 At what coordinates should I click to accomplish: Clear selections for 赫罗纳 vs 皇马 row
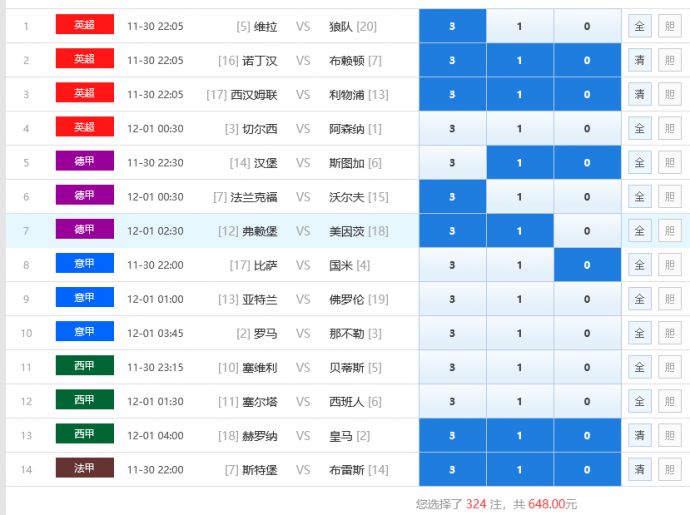639,435
